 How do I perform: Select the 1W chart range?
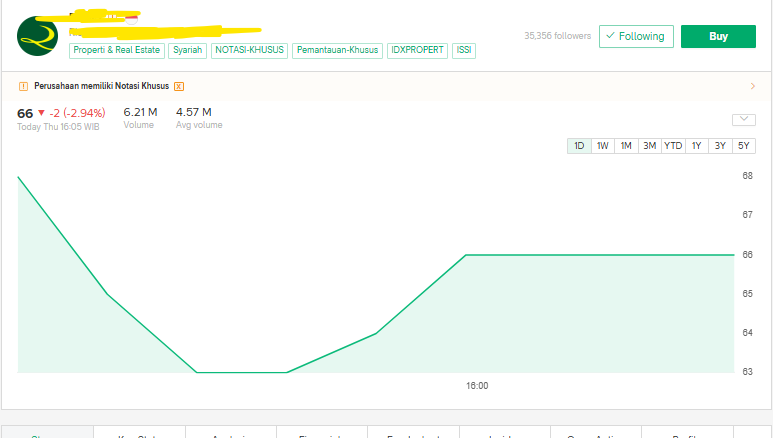pos(602,146)
